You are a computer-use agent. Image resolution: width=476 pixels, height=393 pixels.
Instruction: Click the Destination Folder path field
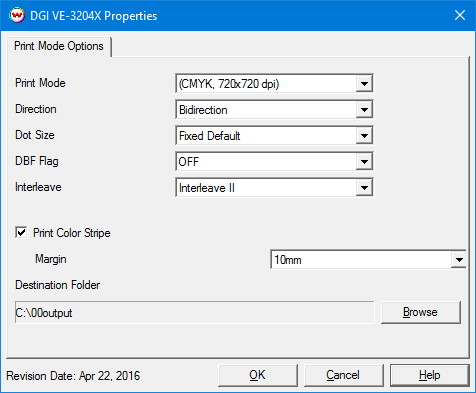point(194,312)
